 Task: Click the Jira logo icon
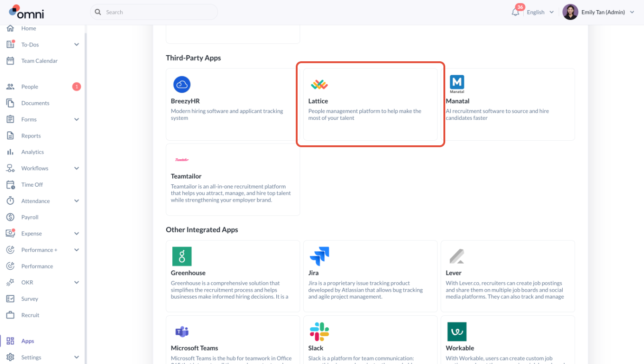[319, 256]
